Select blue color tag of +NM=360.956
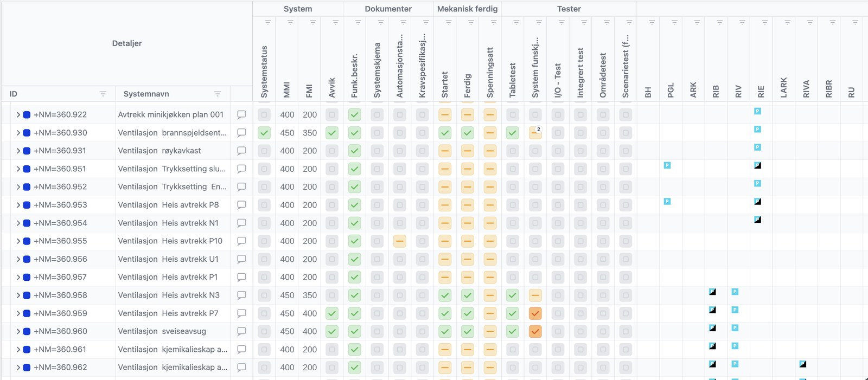The image size is (868, 380). [x=27, y=259]
